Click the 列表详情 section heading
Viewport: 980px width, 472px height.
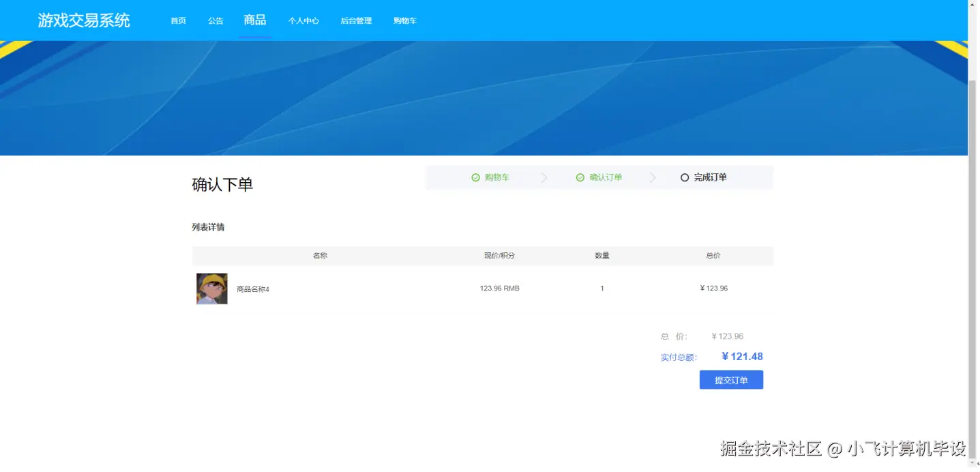[208, 227]
